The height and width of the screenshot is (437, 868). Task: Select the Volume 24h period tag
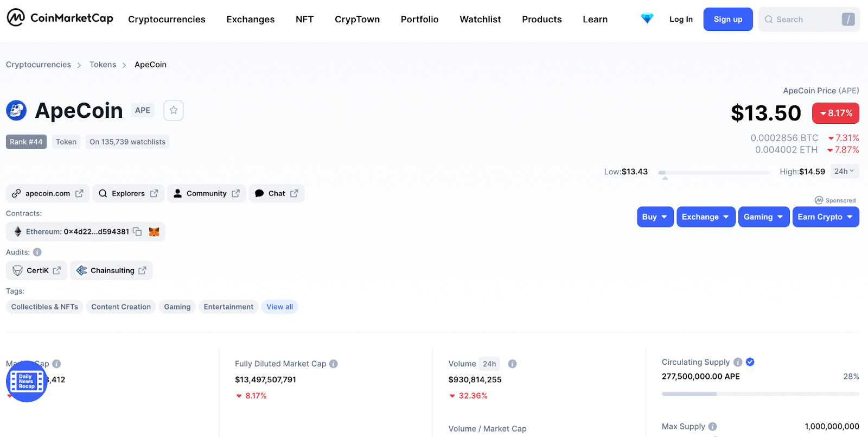tap(489, 364)
